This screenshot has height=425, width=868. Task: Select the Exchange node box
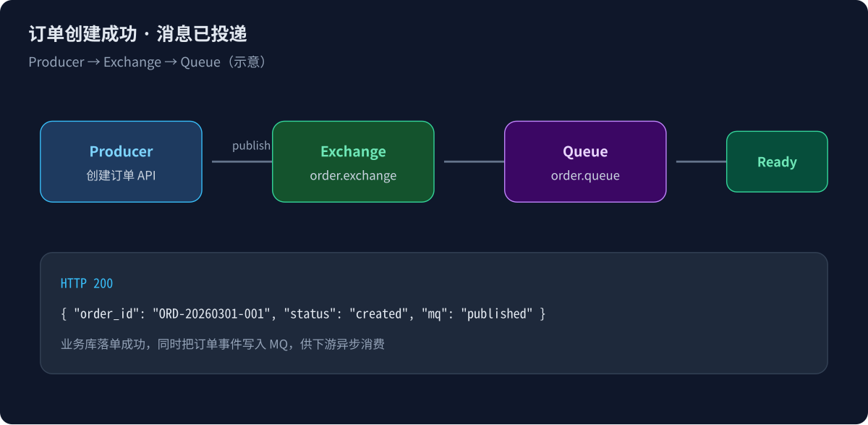(353, 161)
